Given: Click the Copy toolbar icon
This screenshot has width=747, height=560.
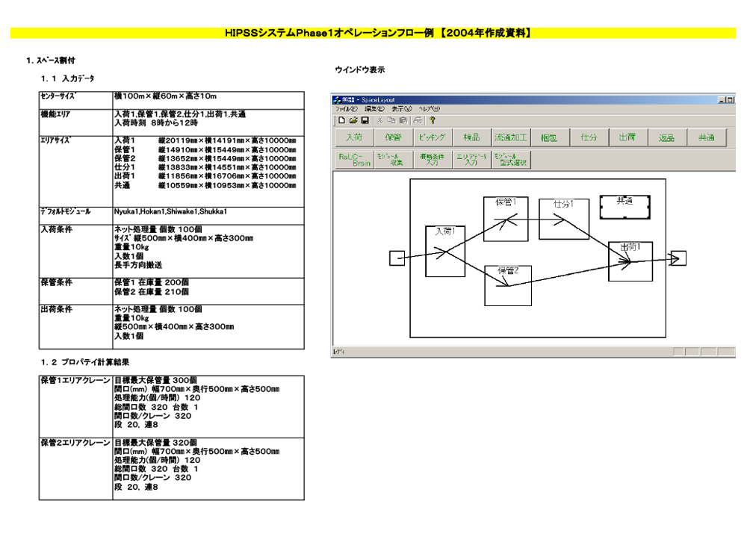Looking at the screenshot, I should (392, 120).
